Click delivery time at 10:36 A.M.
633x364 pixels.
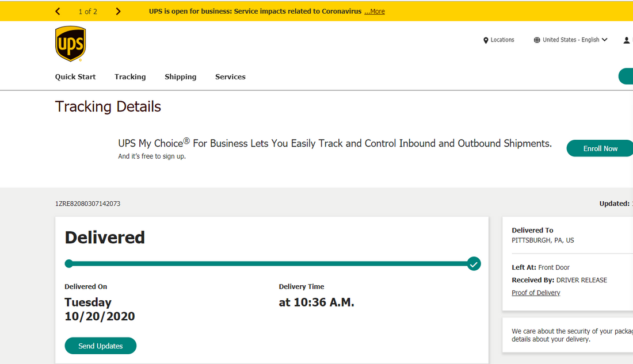click(x=316, y=302)
